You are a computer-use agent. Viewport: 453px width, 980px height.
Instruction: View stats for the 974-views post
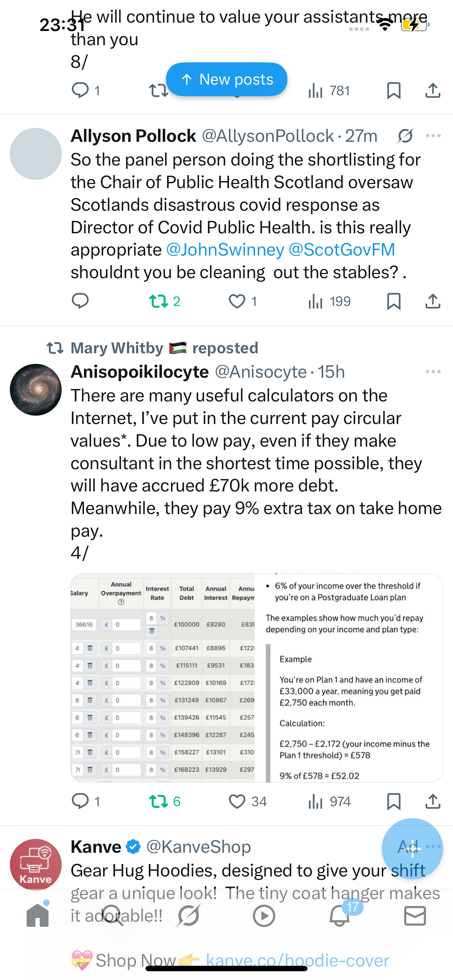(x=329, y=802)
